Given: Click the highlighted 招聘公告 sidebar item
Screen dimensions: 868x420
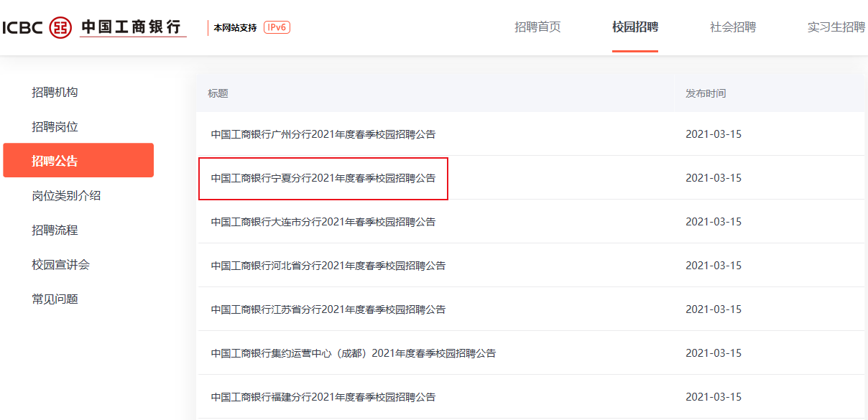Looking at the screenshot, I should pos(78,160).
